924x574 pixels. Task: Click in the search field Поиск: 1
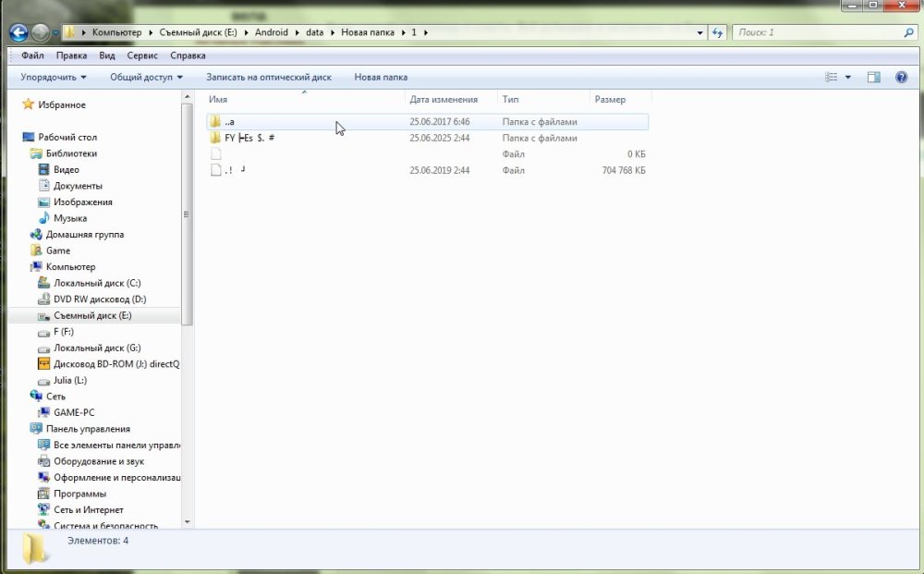[813, 32]
